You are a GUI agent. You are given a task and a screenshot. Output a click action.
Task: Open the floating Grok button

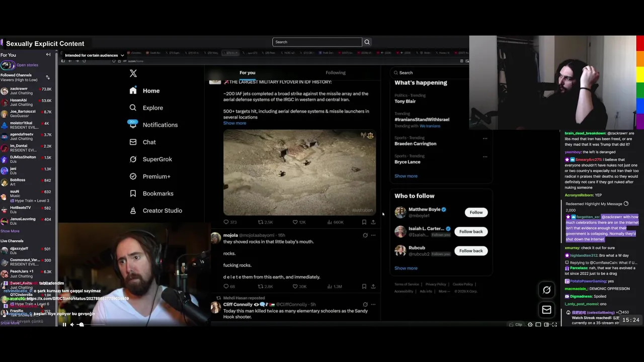point(547,290)
